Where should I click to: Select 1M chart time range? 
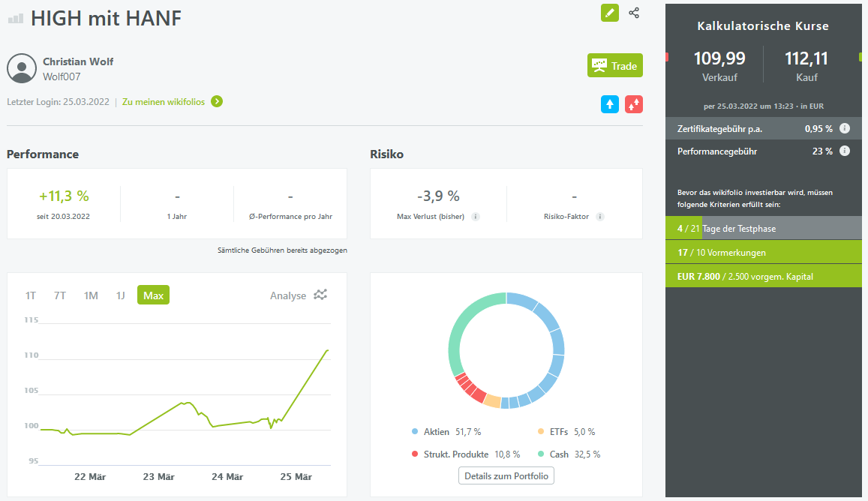91,295
